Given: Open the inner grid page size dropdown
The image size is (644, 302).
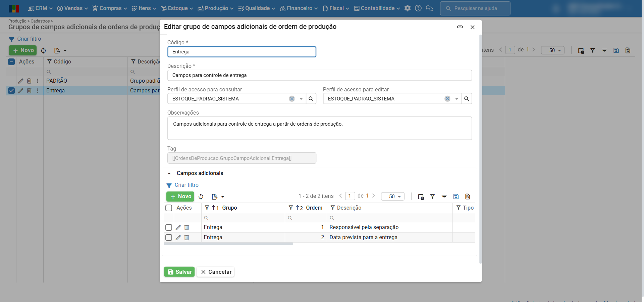Looking at the screenshot, I should tap(393, 197).
